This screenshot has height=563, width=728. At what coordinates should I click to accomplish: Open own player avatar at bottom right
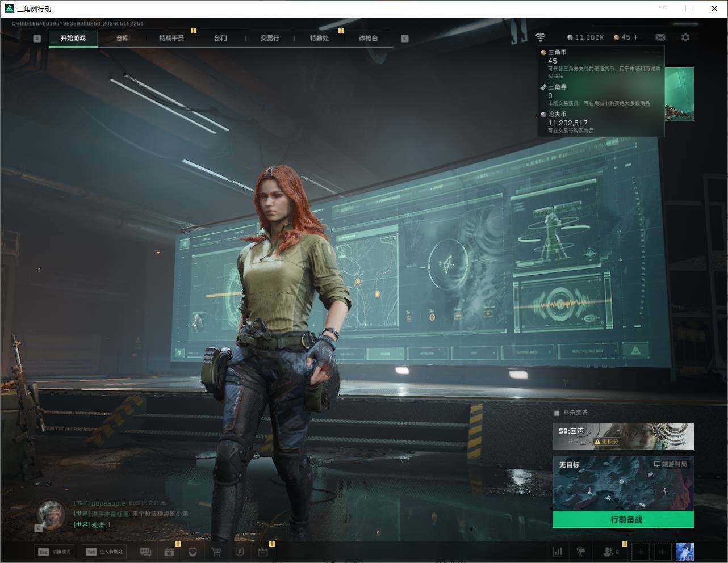point(685,552)
